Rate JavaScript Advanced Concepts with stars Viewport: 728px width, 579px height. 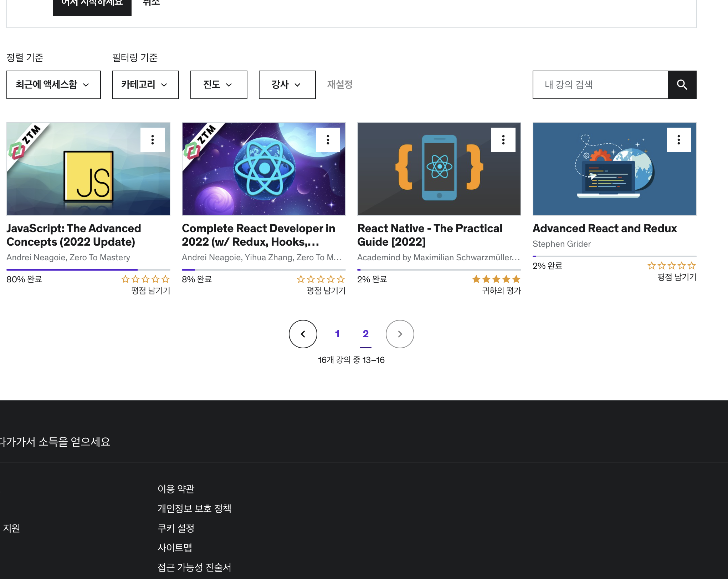[145, 279]
